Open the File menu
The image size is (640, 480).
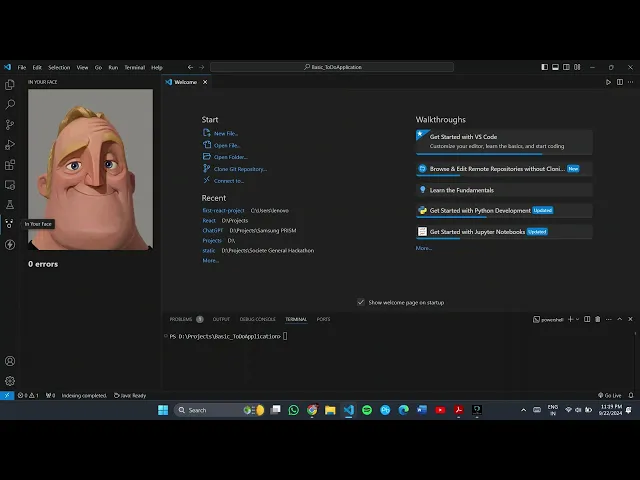click(x=22, y=67)
